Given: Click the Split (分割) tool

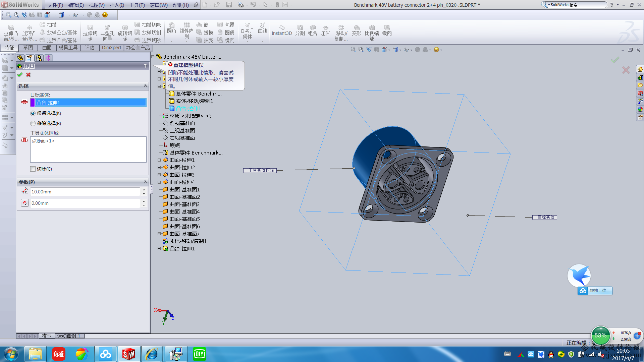Looking at the screenshot, I should tap(300, 30).
